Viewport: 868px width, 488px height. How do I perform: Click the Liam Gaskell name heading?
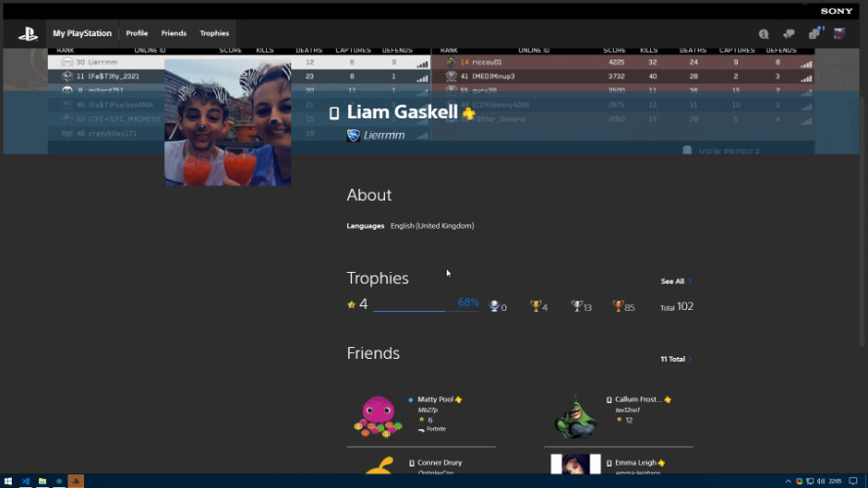point(403,111)
